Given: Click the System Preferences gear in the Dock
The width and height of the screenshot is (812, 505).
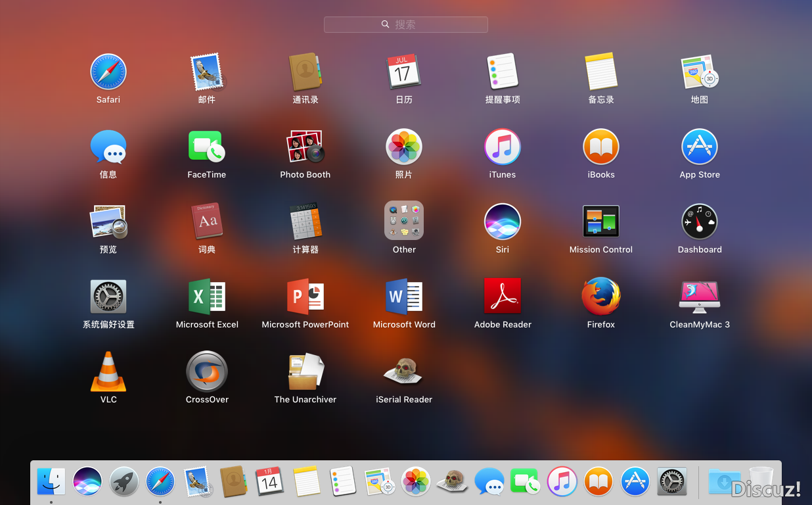Looking at the screenshot, I should pyautogui.click(x=671, y=482).
